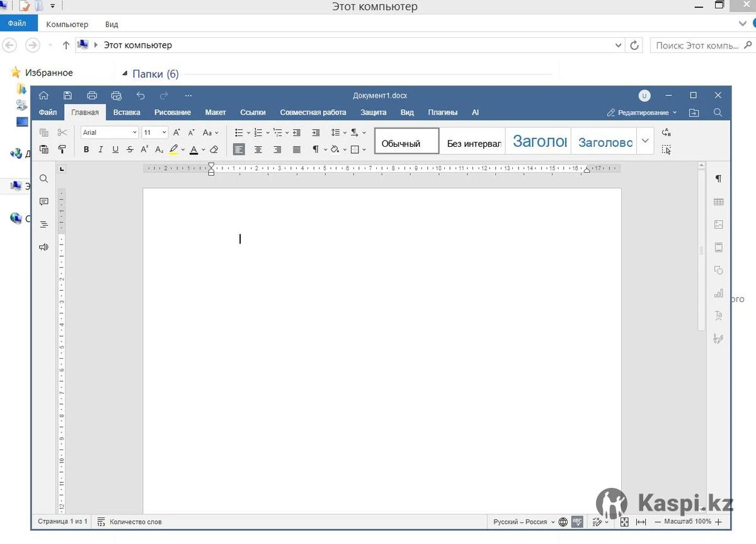Increase the indent level
The width and height of the screenshot is (756, 544).
(316, 132)
